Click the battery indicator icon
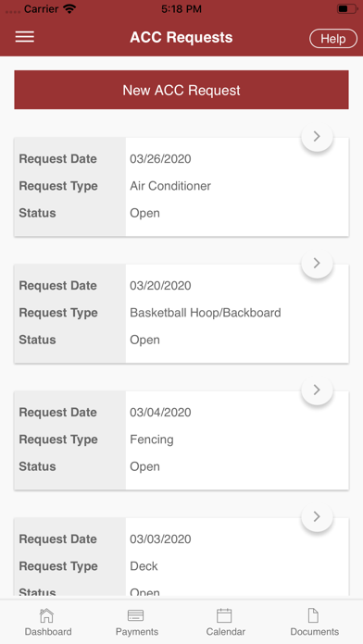The width and height of the screenshot is (363, 644). 347,8
